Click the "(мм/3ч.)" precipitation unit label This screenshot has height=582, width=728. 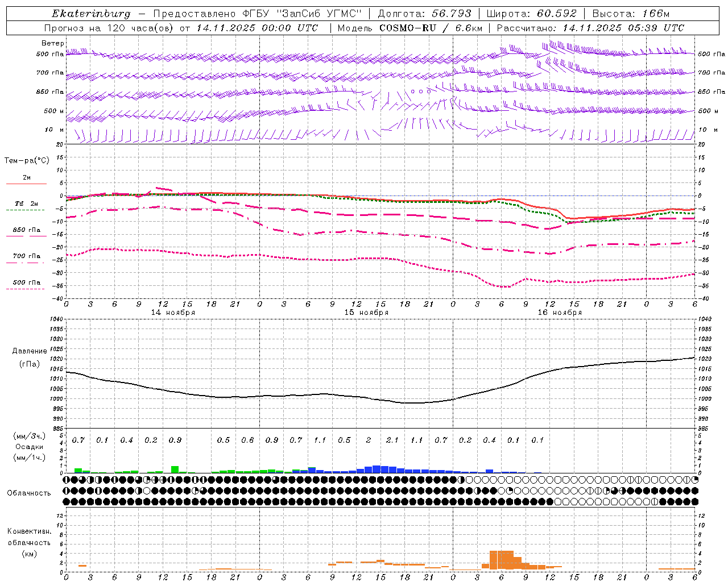point(29,436)
